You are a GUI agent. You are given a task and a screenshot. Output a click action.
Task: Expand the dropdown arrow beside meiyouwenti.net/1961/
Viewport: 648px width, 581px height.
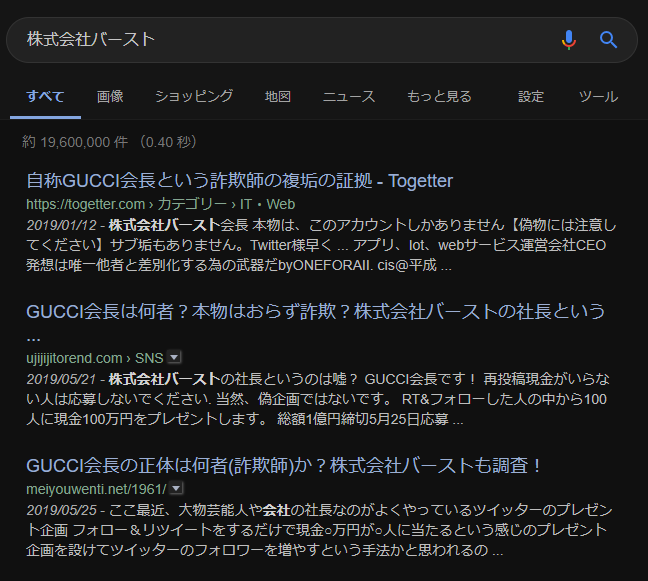[x=176, y=488]
